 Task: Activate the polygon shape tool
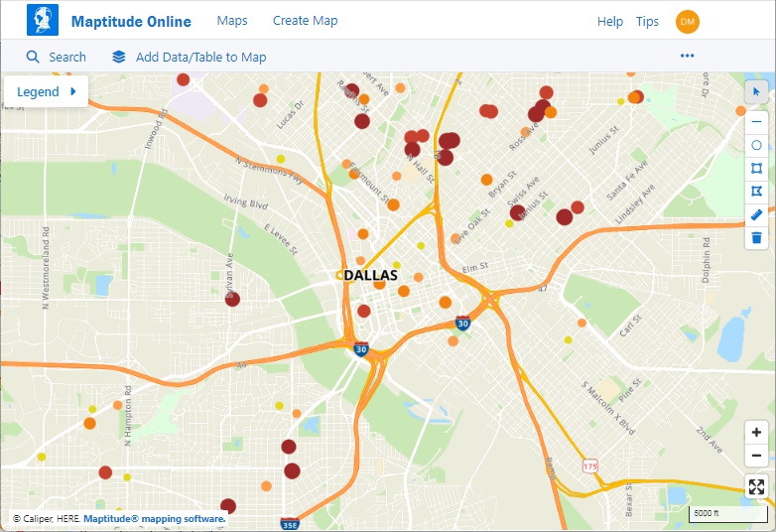[x=756, y=192]
